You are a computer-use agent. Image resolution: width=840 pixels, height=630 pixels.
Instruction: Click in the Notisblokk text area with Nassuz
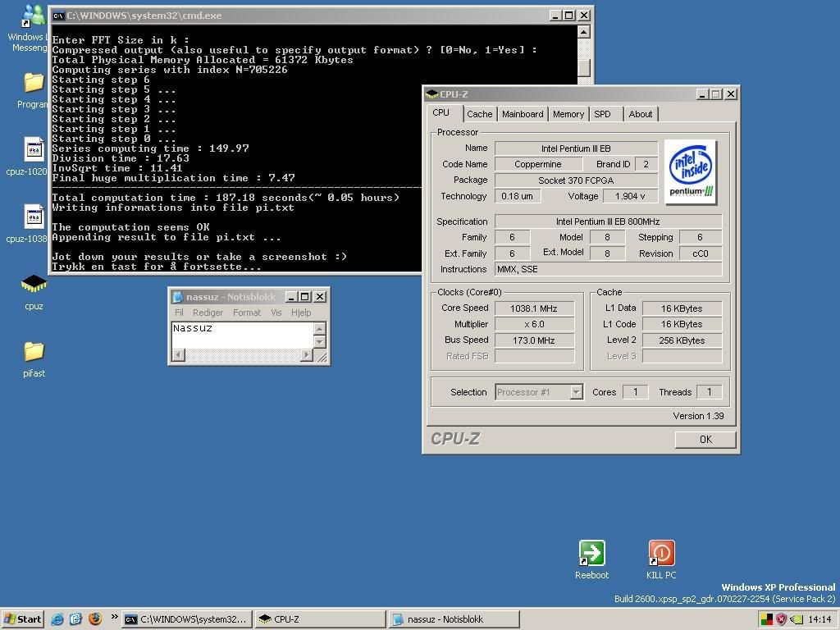point(243,336)
